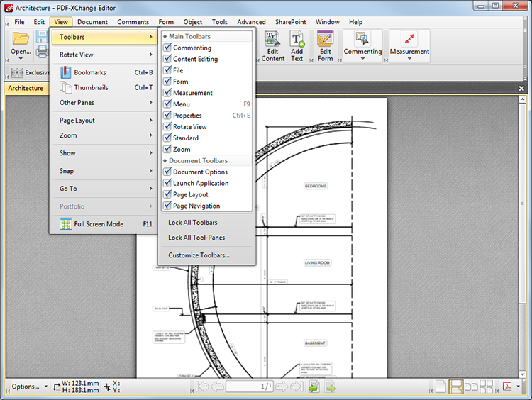Expand the Zoom submenu
The width and height of the screenshot is (532, 400).
pos(105,135)
